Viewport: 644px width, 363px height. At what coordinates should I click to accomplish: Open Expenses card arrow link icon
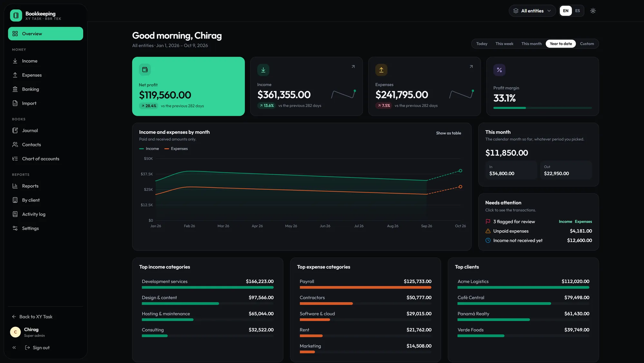point(471,67)
